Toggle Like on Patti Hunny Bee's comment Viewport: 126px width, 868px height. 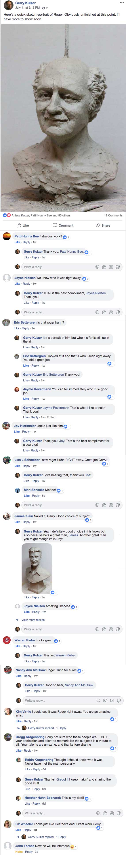(17, 242)
